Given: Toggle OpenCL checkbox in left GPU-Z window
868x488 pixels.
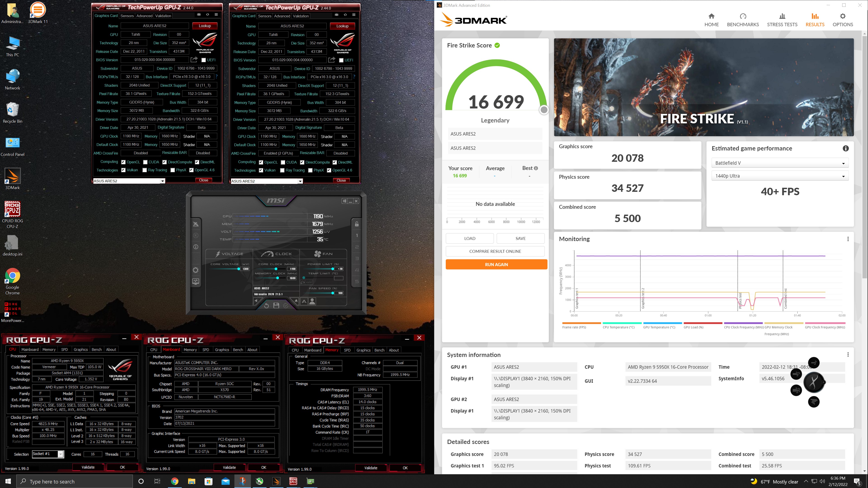Looking at the screenshot, I should click(123, 162).
